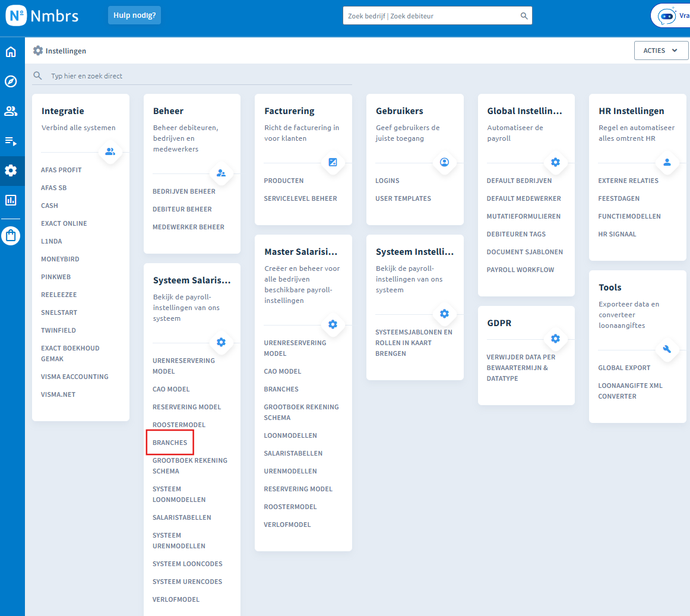Open BRANCHES under Systeem Salarisering

170,443
